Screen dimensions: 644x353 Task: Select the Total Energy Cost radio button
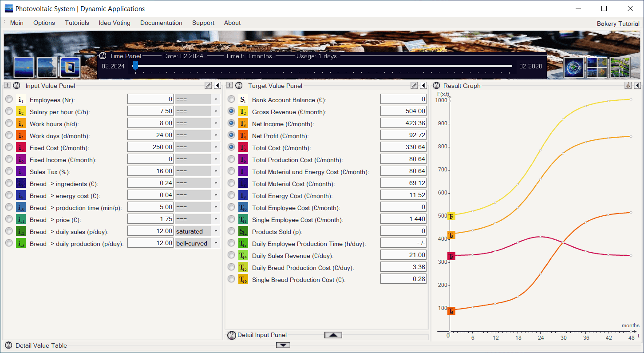[231, 195]
